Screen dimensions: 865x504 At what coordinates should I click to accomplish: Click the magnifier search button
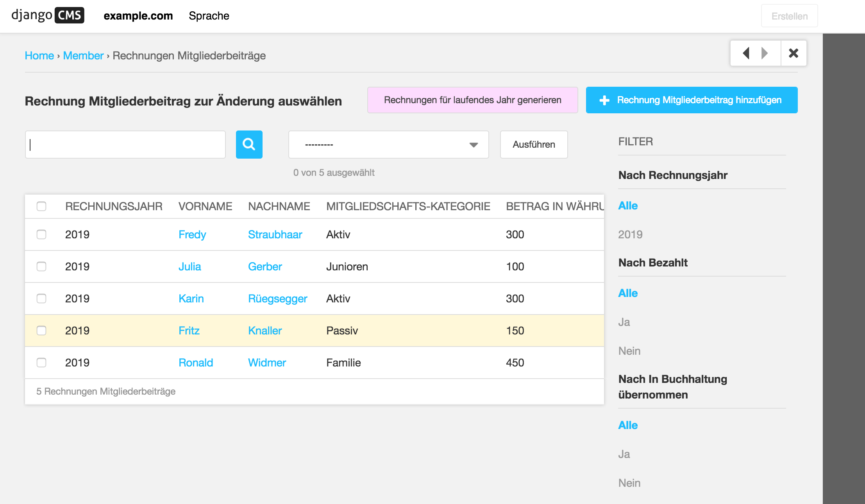tap(249, 145)
